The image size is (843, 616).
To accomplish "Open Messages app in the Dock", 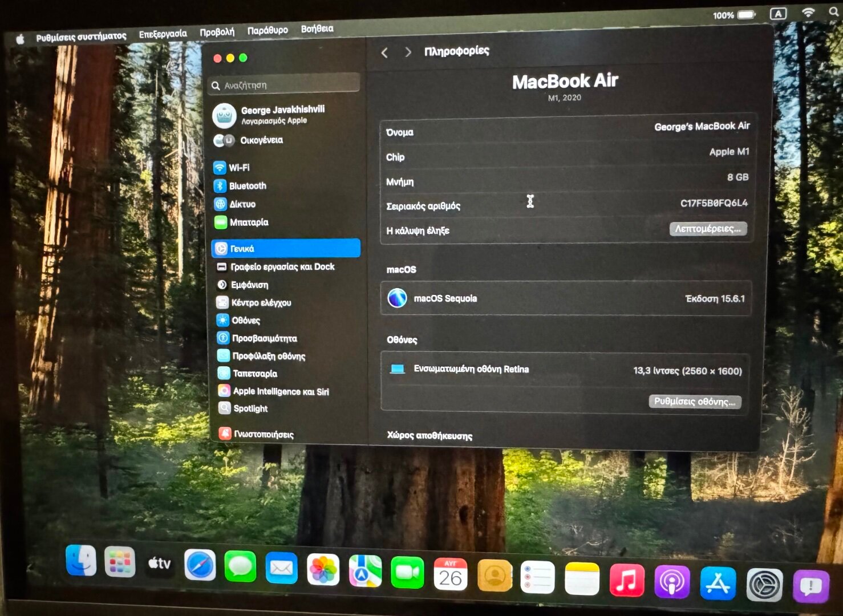I will [x=240, y=566].
